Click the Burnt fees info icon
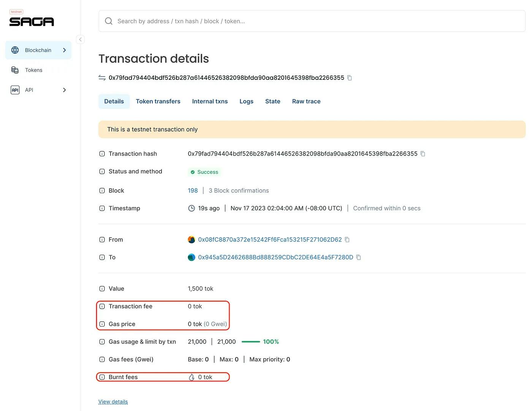This screenshot has width=532, height=411. (102, 377)
